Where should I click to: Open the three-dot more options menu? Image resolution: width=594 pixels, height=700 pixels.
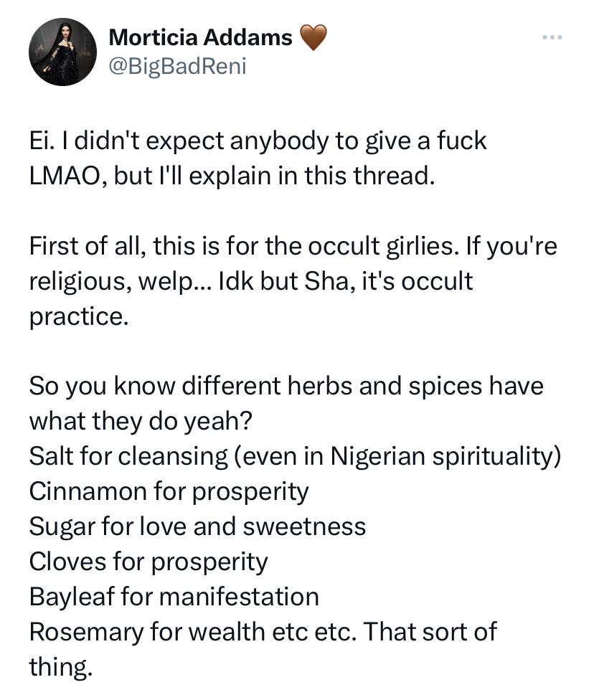pyautogui.click(x=552, y=37)
